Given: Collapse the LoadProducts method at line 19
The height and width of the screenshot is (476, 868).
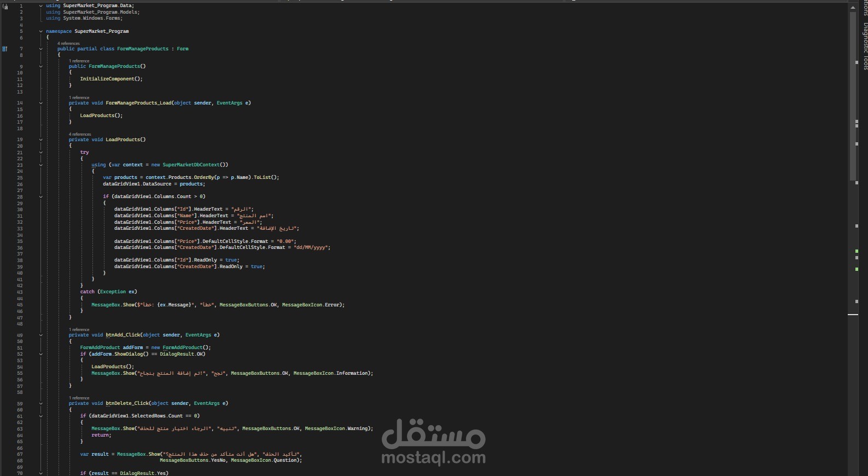Looking at the screenshot, I should [41, 140].
